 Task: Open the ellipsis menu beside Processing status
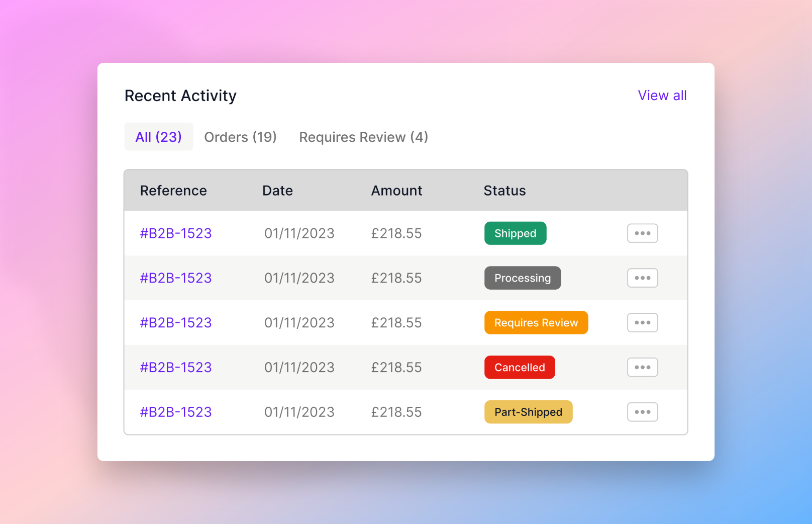tap(642, 278)
